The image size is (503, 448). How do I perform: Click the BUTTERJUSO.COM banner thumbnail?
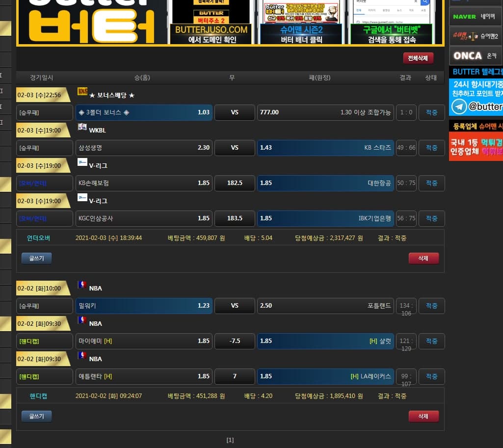click(x=212, y=22)
